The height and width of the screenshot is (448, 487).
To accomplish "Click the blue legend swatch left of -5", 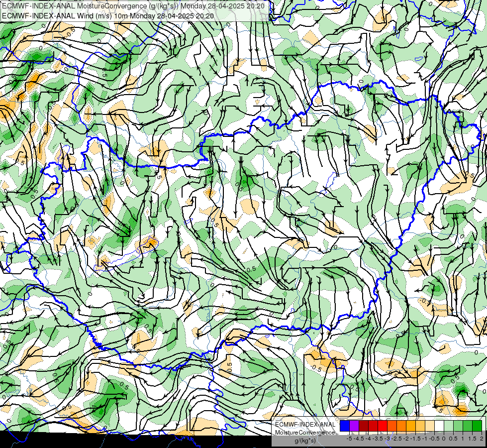I will 345,426.
